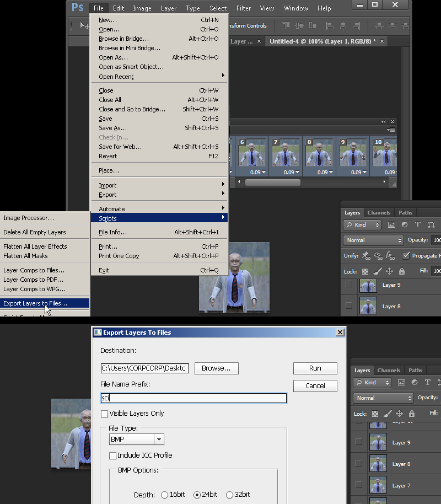Click the Browse button
Screen dimensions: 441x504
(x=216, y=368)
